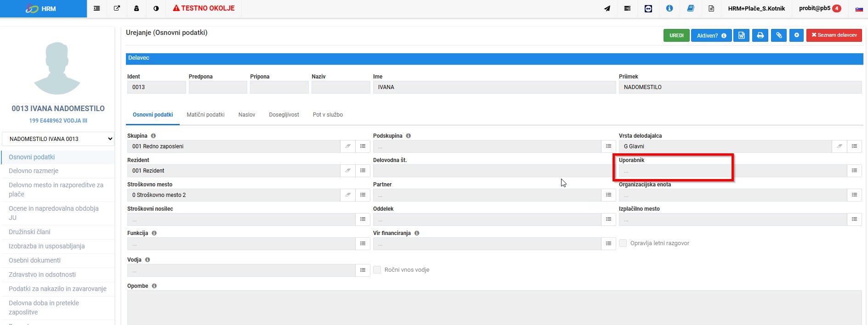The height and width of the screenshot is (325, 868).
Task: Toggle Ročni vnos vodje checkbox
Action: point(377,270)
